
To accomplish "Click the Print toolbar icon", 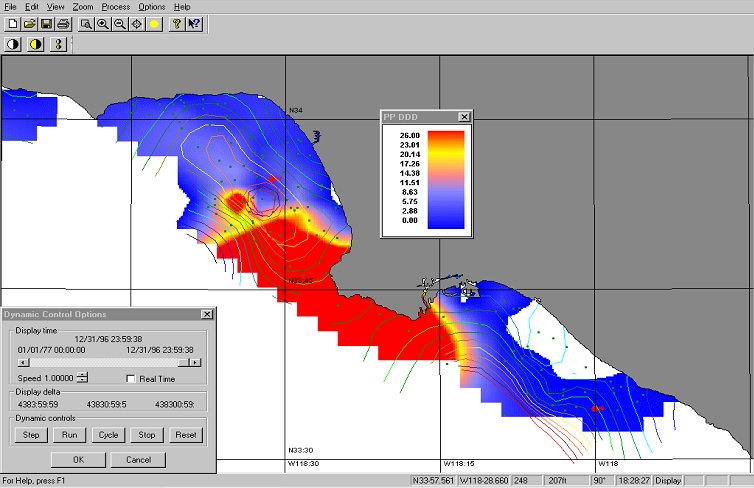I will (63, 23).
